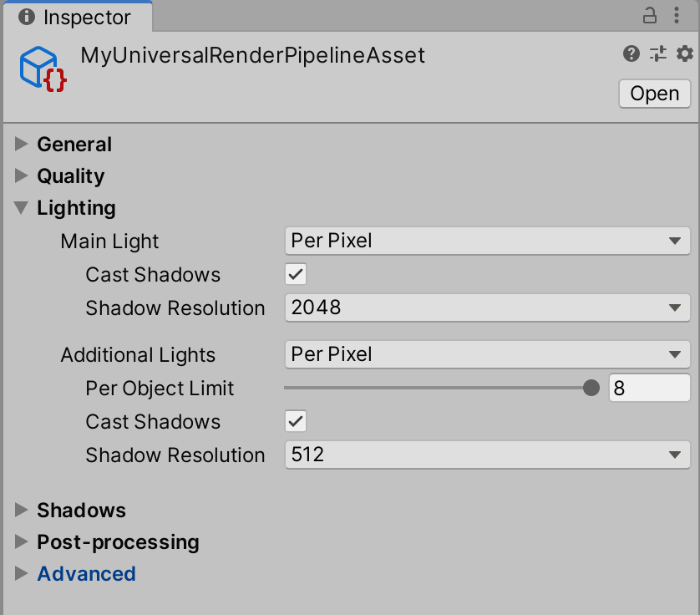Click the Per Object Limit value field
This screenshot has width=700, height=615.
pyautogui.click(x=649, y=388)
